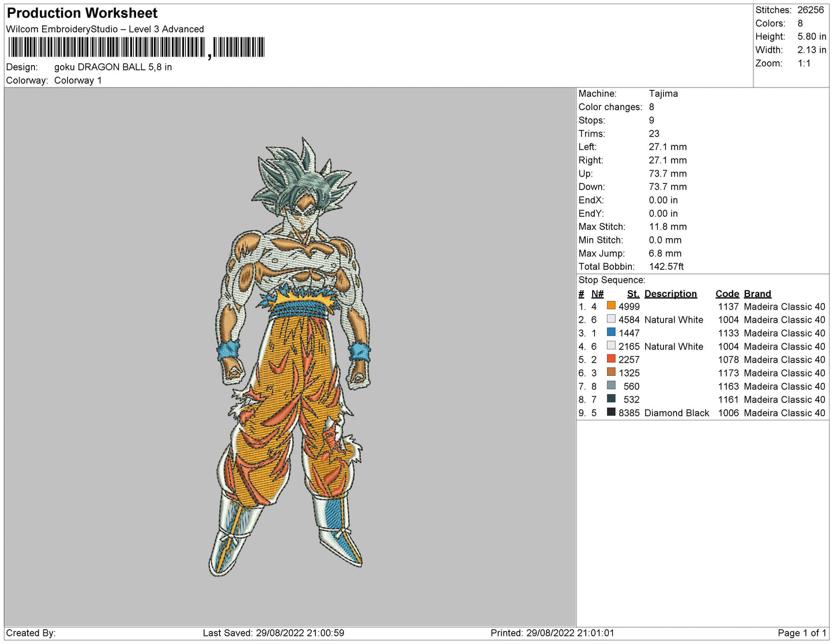
Task: Click the Total Bobbin value '142.57ft'
Action: pyautogui.click(x=666, y=266)
